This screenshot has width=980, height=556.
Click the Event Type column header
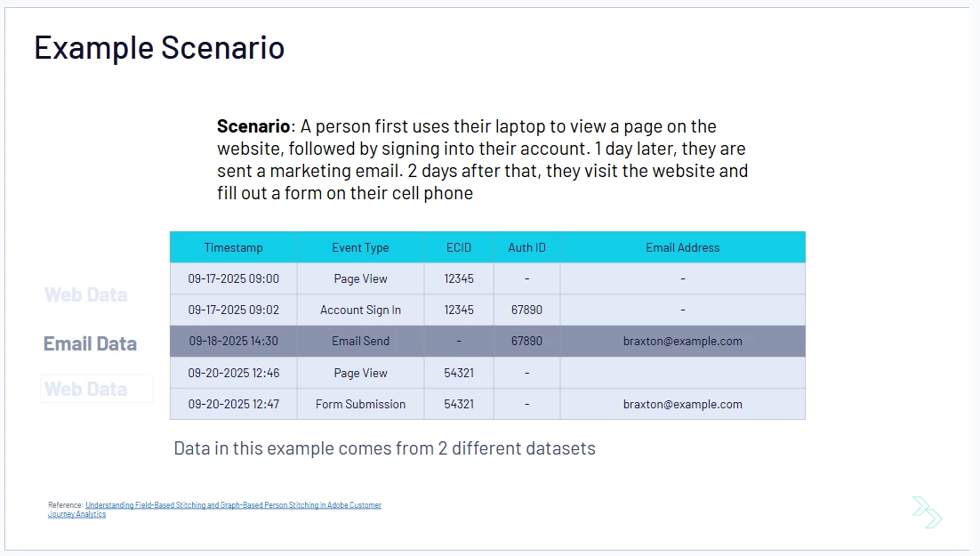(x=361, y=247)
